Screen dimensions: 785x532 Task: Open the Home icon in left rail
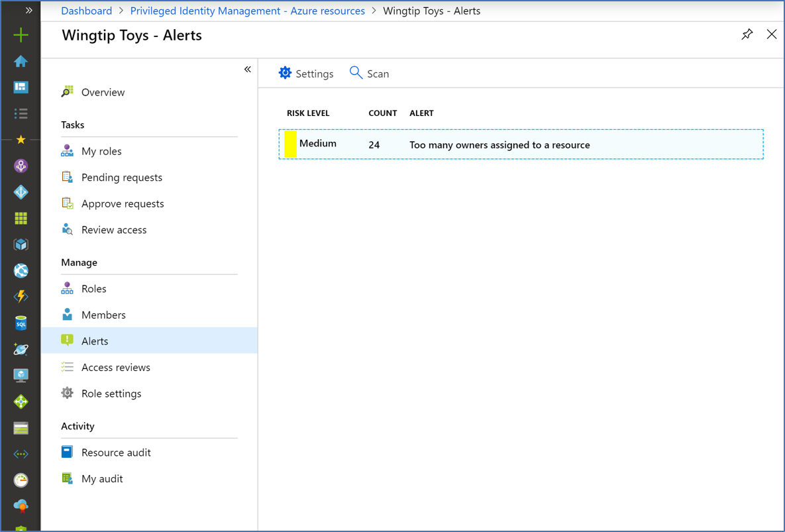coord(21,62)
